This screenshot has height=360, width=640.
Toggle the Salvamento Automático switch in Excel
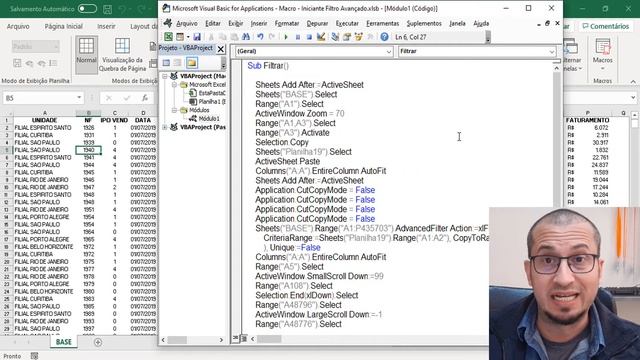pos(87,9)
